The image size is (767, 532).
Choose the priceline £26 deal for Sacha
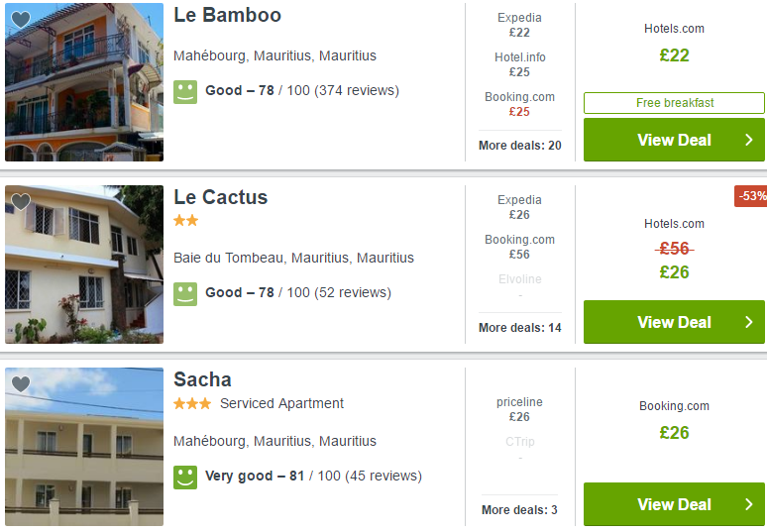pos(519,409)
